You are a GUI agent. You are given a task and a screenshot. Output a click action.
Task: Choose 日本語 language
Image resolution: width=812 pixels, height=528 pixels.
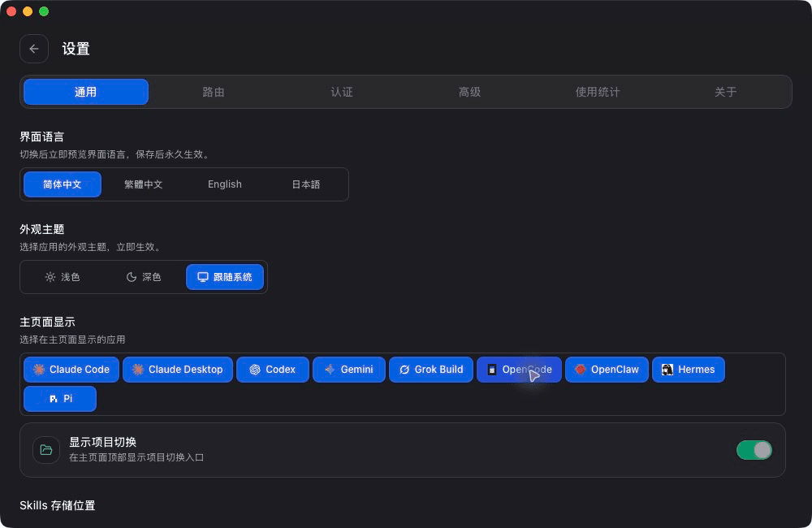click(x=306, y=184)
